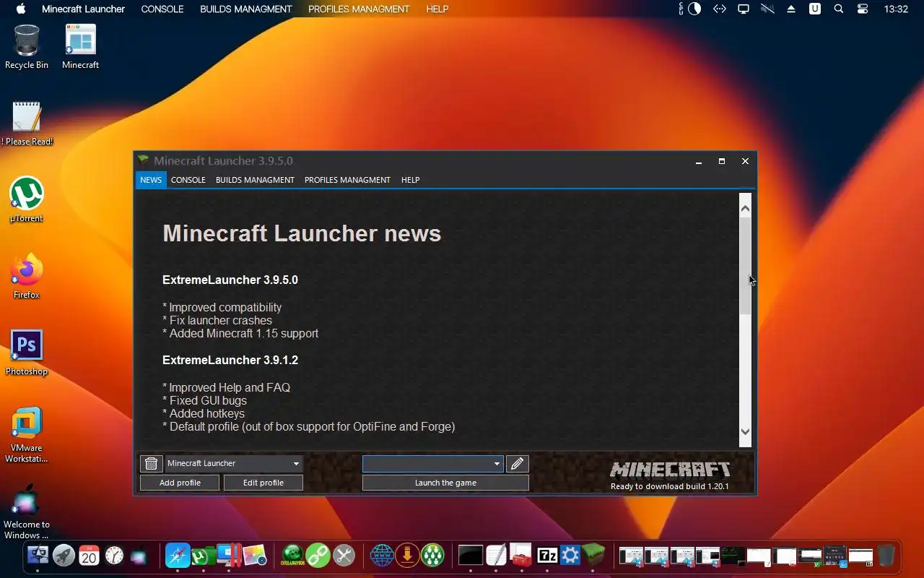Open the Photos image icon in the dock
The height and width of the screenshot is (578, 924).
pos(254,555)
